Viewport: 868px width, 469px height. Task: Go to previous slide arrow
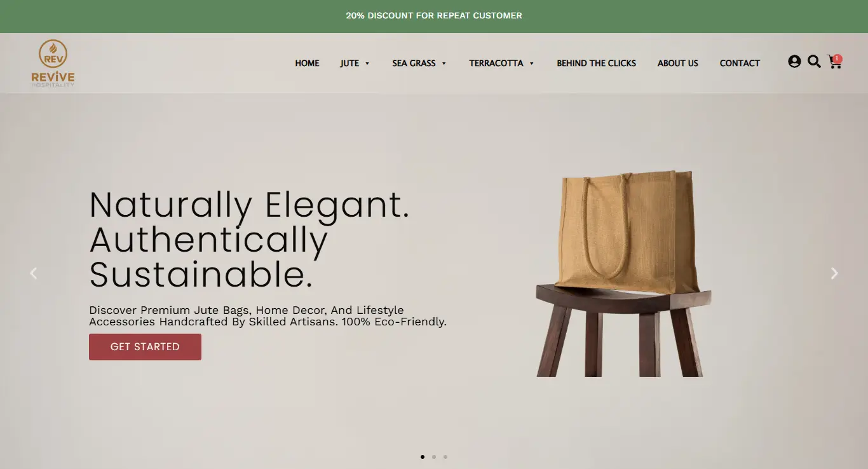click(x=34, y=273)
